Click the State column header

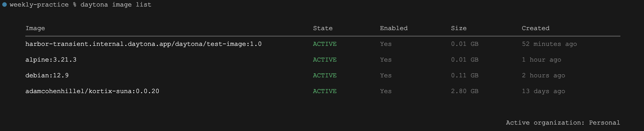(x=323, y=28)
